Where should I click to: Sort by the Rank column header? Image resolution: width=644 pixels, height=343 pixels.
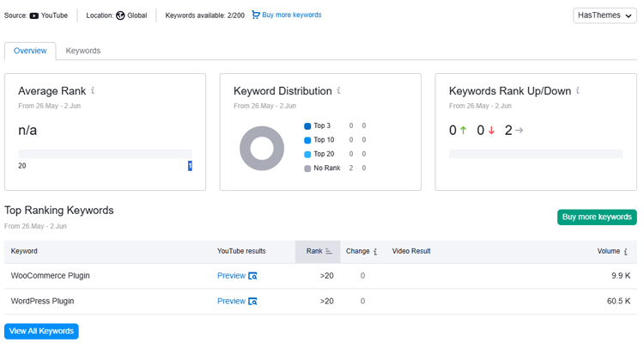(318, 251)
